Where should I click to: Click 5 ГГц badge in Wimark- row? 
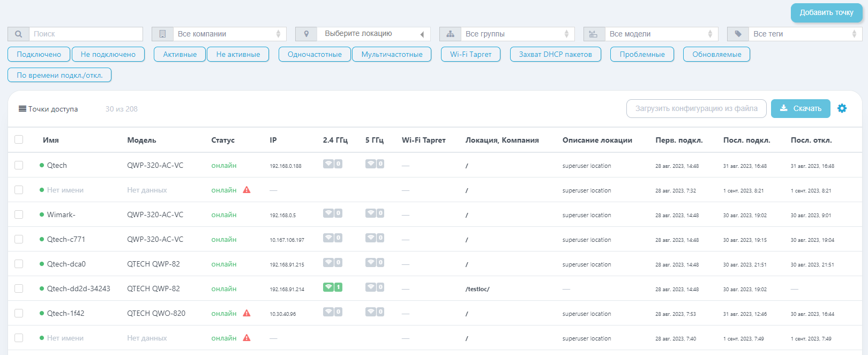pyautogui.click(x=375, y=213)
